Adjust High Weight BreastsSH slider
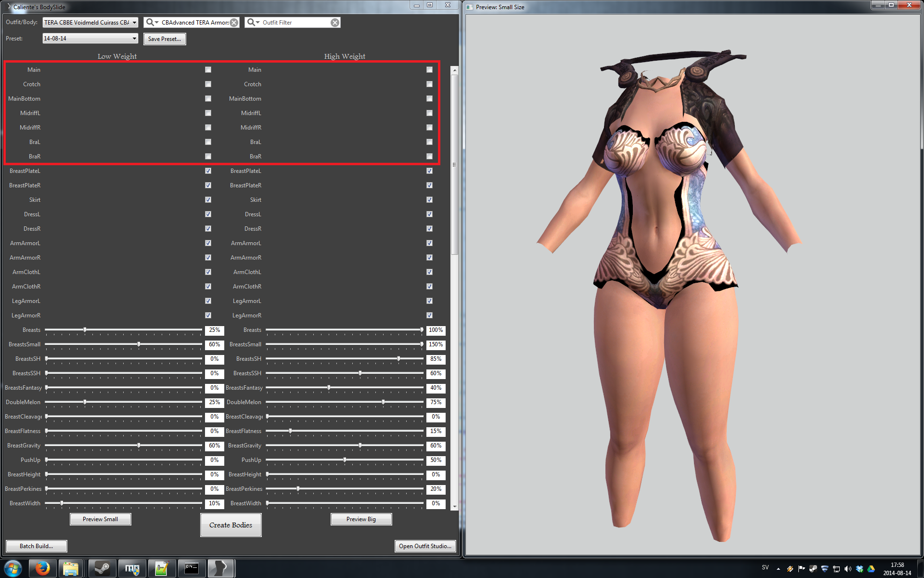Screen dimensions: 924x578 coord(398,359)
